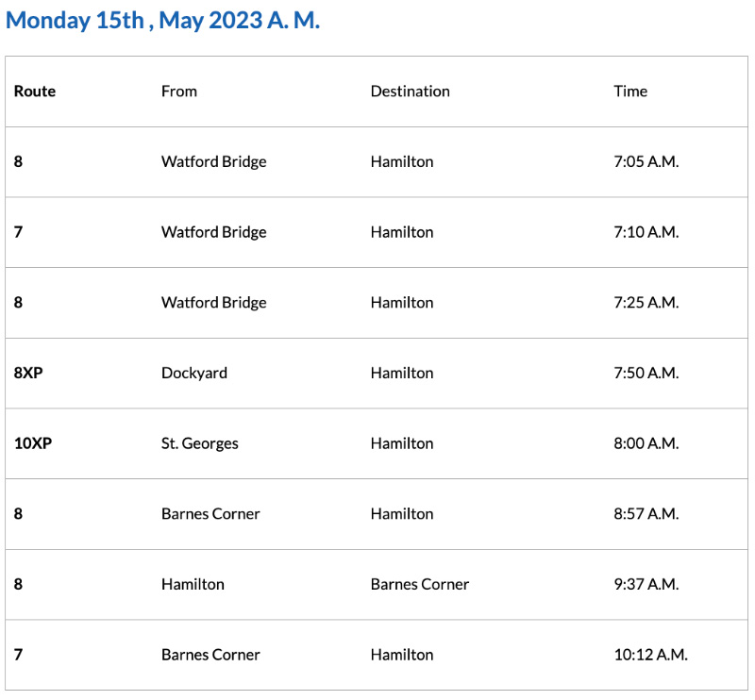The image size is (755, 700).
Task: Select Dockyard in the From column
Action: [x=194, y=373]
